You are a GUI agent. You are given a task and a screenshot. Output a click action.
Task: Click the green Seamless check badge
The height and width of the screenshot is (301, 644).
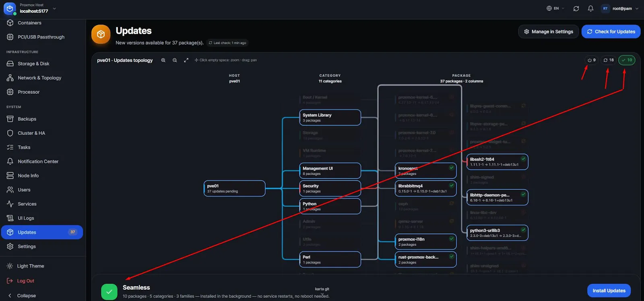[109, 292]
